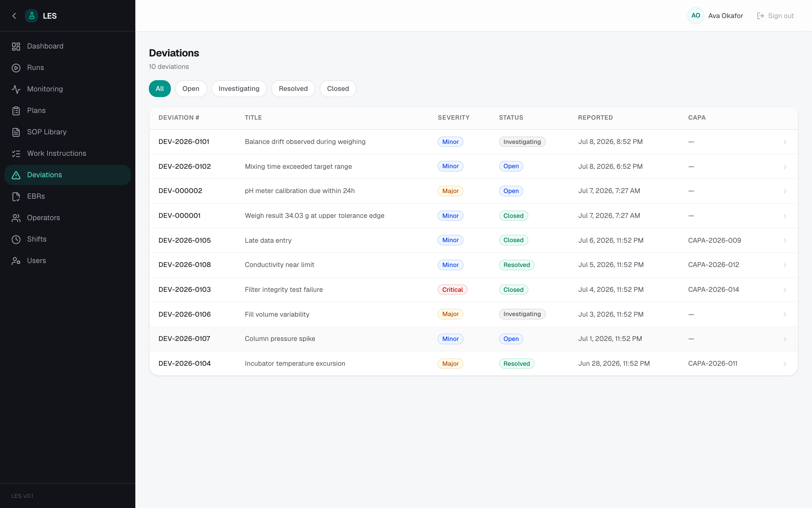Click the Deviations warning triangle icon
The height and width of the screenshot is (508, 812).
pos(16,175)
